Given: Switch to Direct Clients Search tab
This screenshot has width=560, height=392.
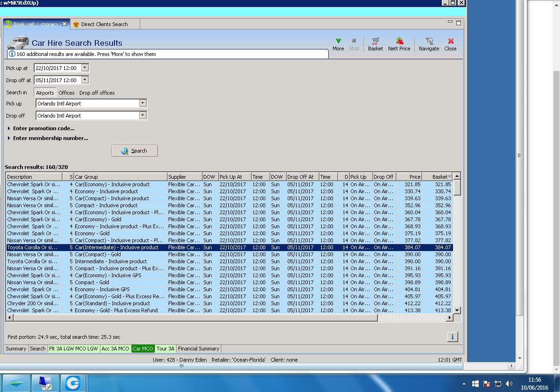Looking at the screenshot, I should pyautogui.click(x=104, y=24).
